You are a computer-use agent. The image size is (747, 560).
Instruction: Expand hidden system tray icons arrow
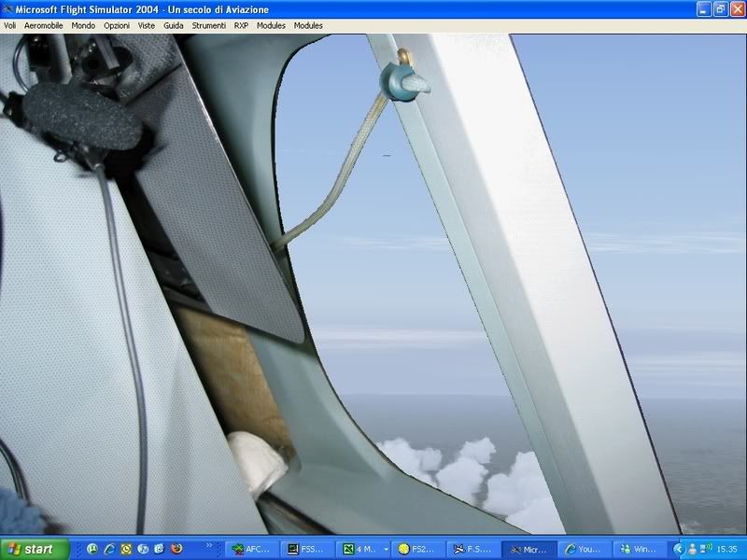679,549
